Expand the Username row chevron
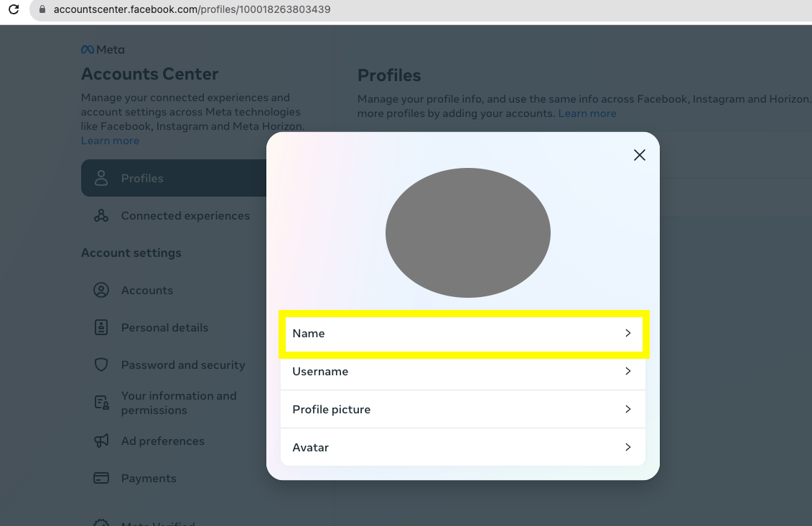The height and width of the screenshot is (526, 812). coord(627,372)
